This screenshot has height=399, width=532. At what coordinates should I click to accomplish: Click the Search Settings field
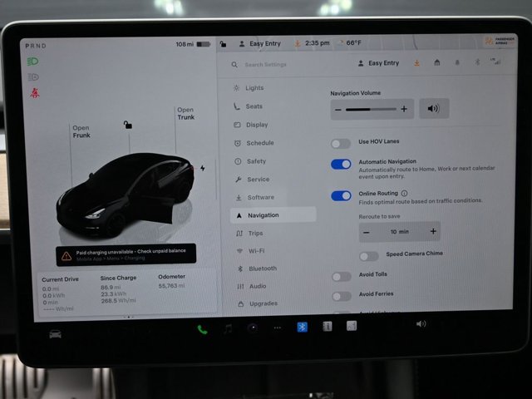[x=265, y=65]
